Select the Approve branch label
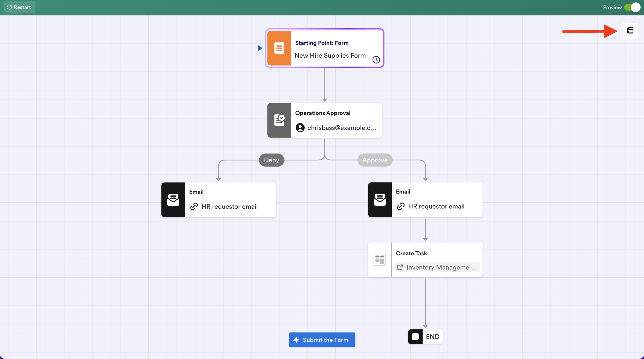This screenshot has height=359, width=644. (375, 160)
